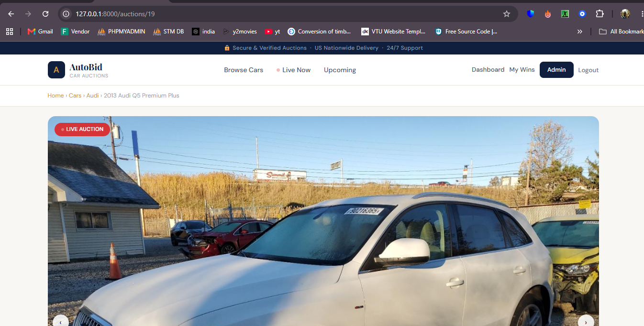644x326 pixels.
Task: Click the Admin button
Action: tap(556, 70)
